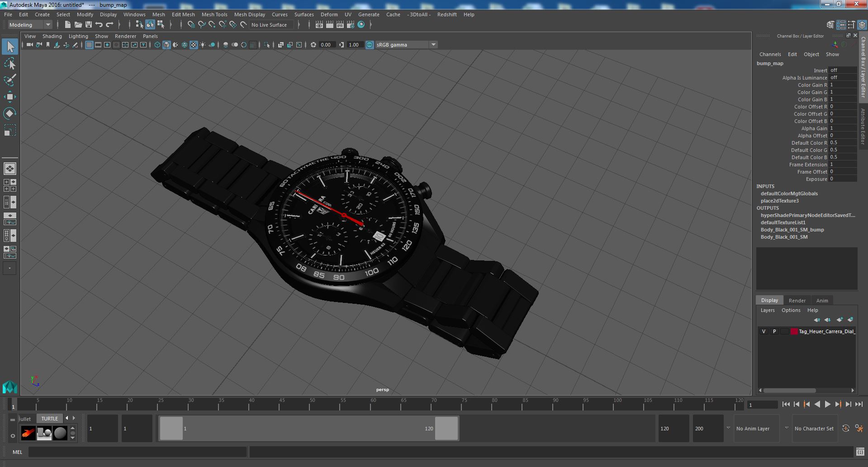This screenshot has width=868, height=467.
Task: Go to start of playback range
Action: pos(786,405)
